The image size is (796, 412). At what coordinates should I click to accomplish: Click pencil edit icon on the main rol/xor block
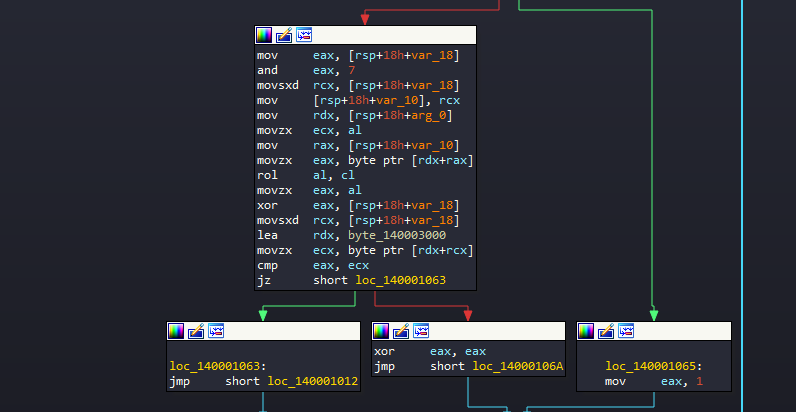coord(284,35)
